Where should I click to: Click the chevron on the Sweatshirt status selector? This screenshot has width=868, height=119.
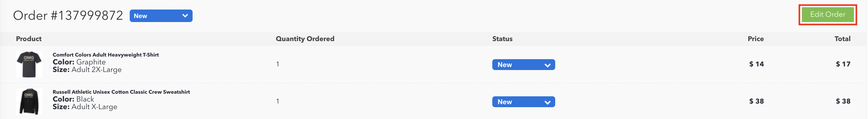coord(548,103)
